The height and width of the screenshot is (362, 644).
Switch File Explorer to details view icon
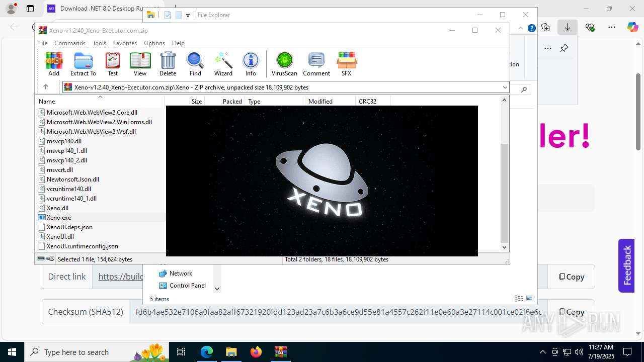(x=519, y=299)
